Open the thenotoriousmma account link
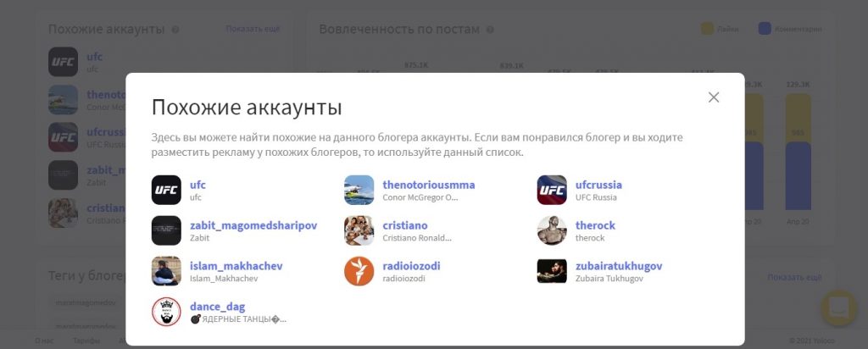Image resolution: width=868 pixels, height=349 pixels. click(x=428, y=185)
